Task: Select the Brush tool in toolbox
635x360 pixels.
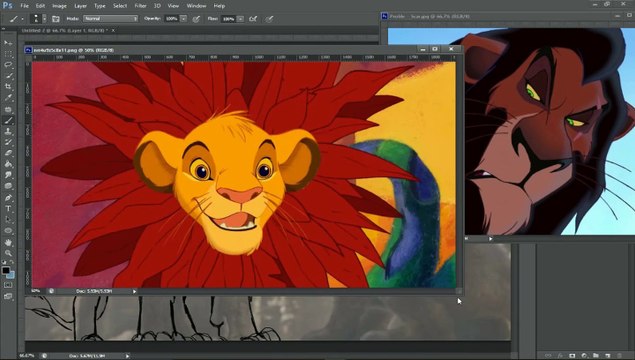Action: point(8,120)
